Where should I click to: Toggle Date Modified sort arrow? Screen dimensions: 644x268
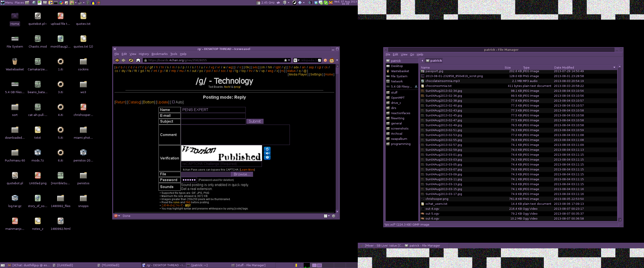coord(614,67)
